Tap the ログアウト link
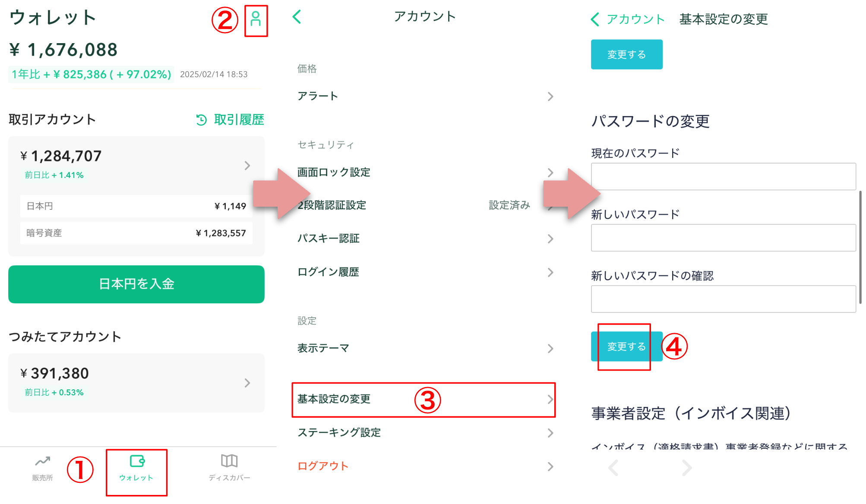This screenshot has width=866, height=504. [x=323, y=466]
